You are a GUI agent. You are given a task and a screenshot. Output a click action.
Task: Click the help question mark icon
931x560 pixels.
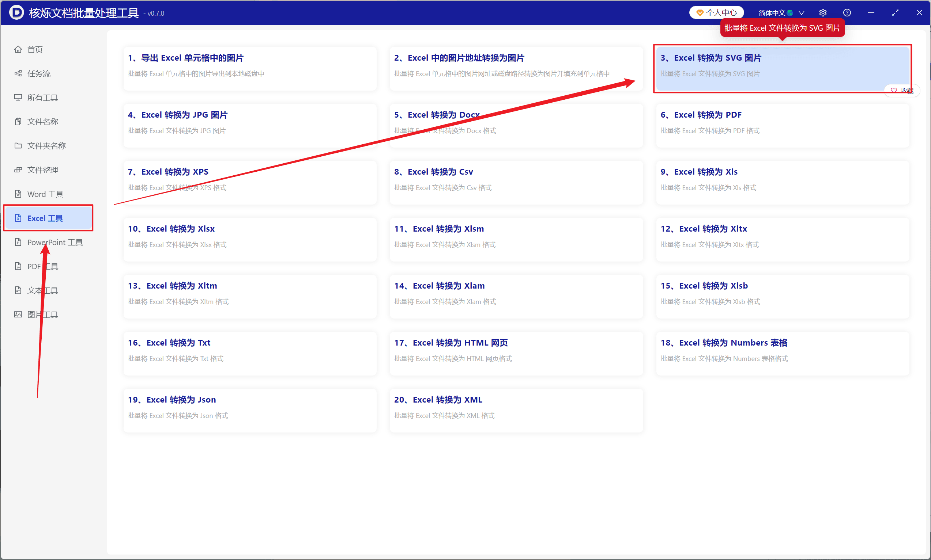point(847,13)
